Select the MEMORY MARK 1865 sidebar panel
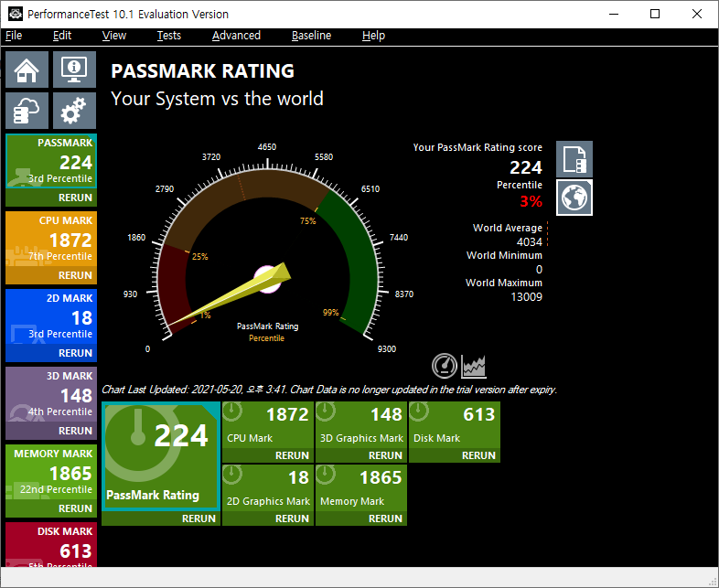The image size is (719, 588). pos(51,472)
